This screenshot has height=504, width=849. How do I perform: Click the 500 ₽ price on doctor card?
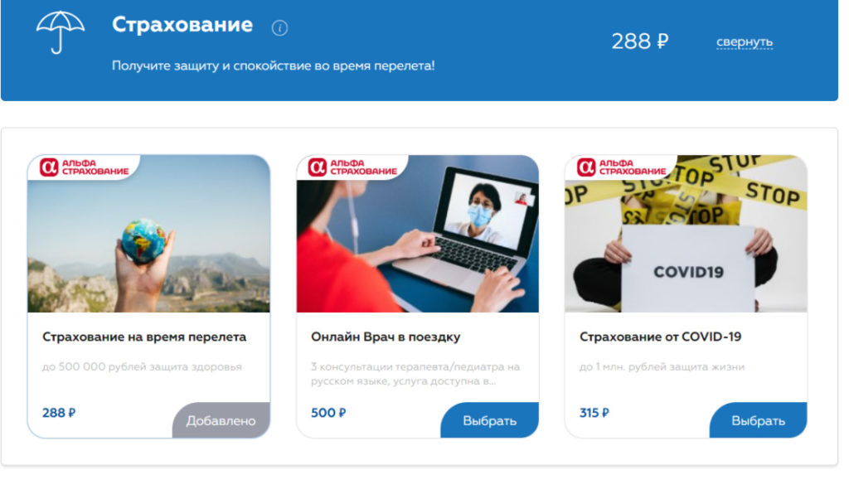point(328,413)
